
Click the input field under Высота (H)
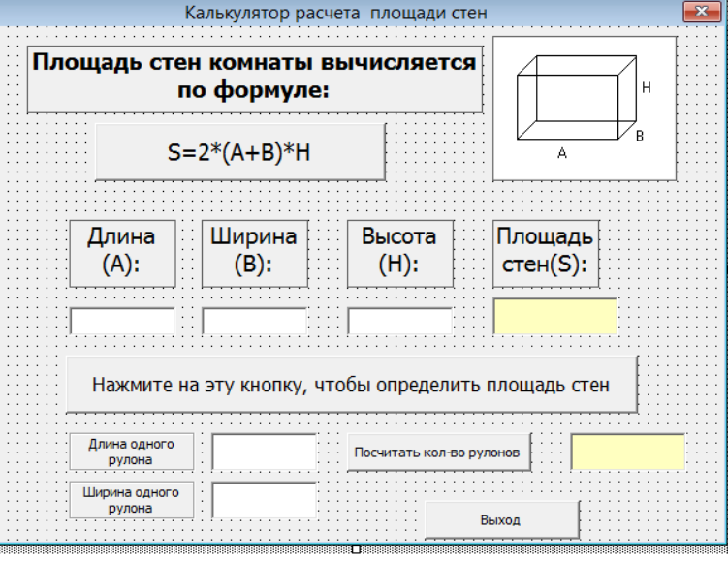pos(399,321)
